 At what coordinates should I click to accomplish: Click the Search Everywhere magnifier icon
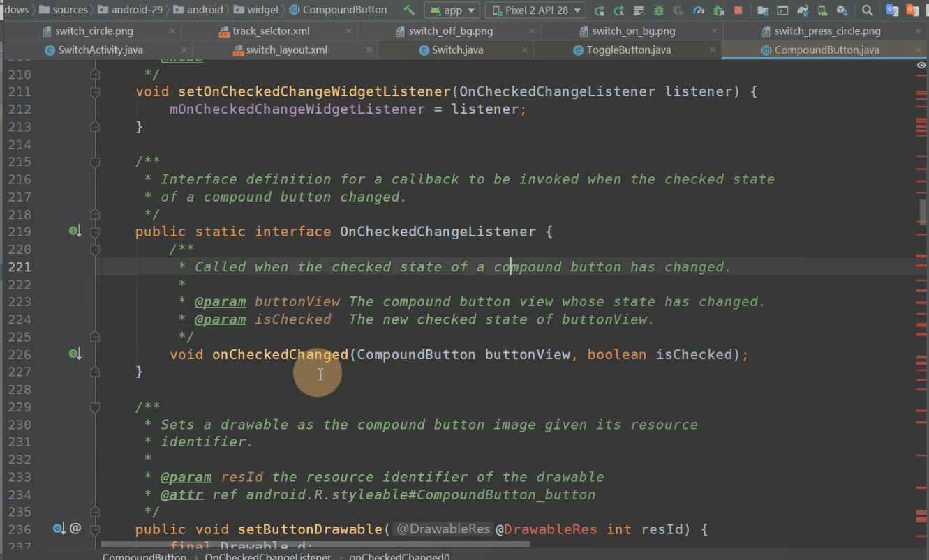coord(867,10)
